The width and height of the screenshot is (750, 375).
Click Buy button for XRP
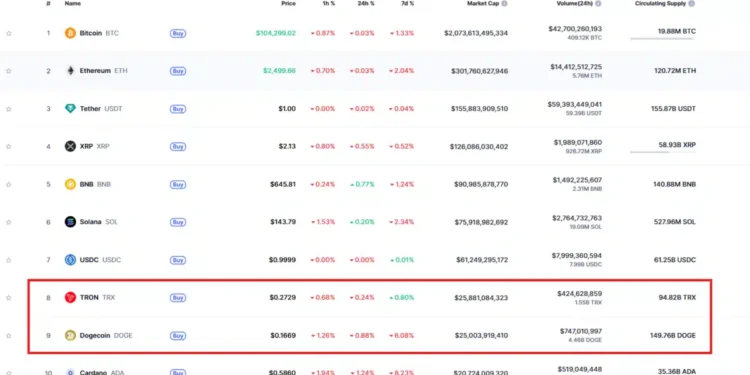178,146
